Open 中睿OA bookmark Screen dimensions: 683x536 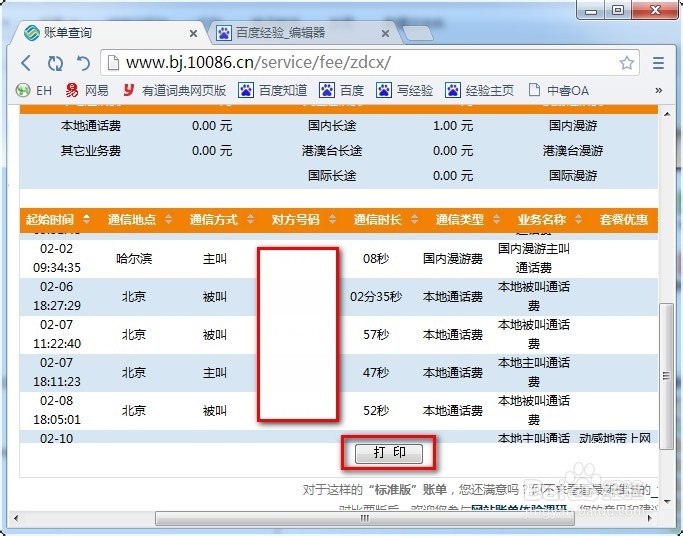coord(558,91)
